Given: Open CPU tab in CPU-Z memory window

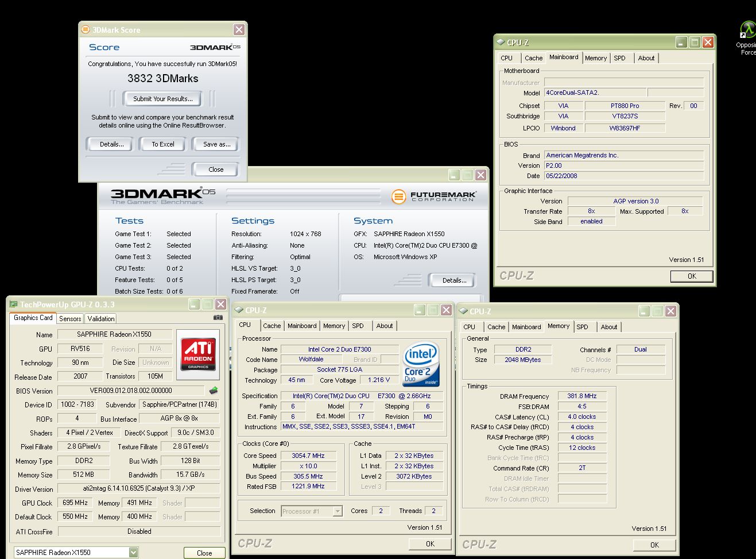Looking at the screenshot, I should pos(470,327).
